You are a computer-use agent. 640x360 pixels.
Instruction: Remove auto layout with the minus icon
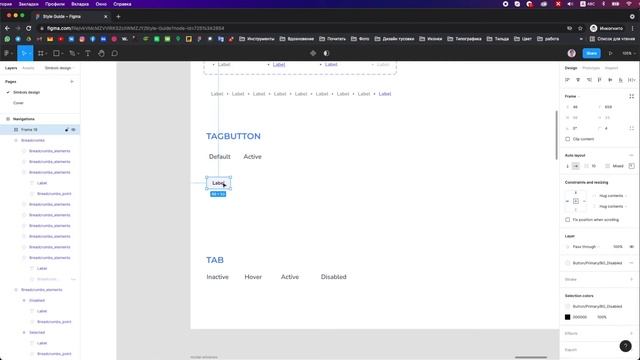point(631,156)
